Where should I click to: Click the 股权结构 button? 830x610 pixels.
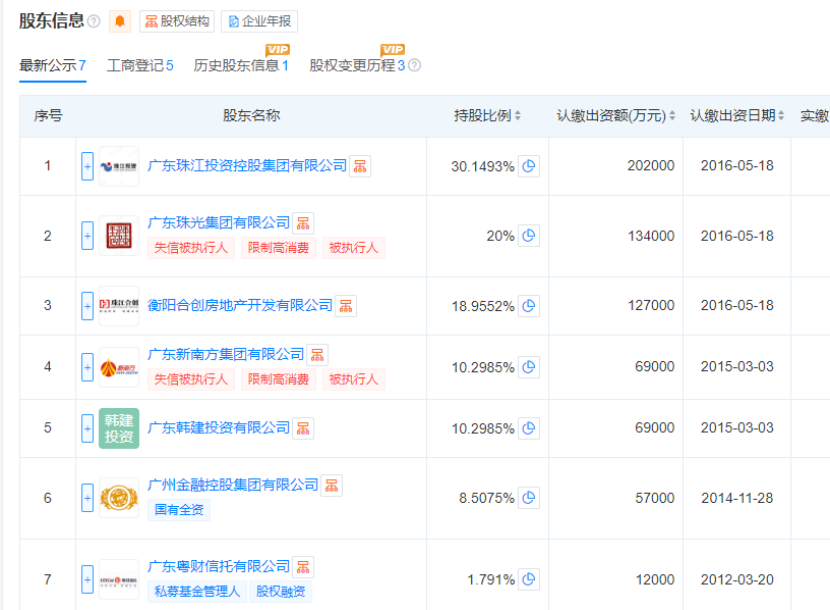click(177, 21)
